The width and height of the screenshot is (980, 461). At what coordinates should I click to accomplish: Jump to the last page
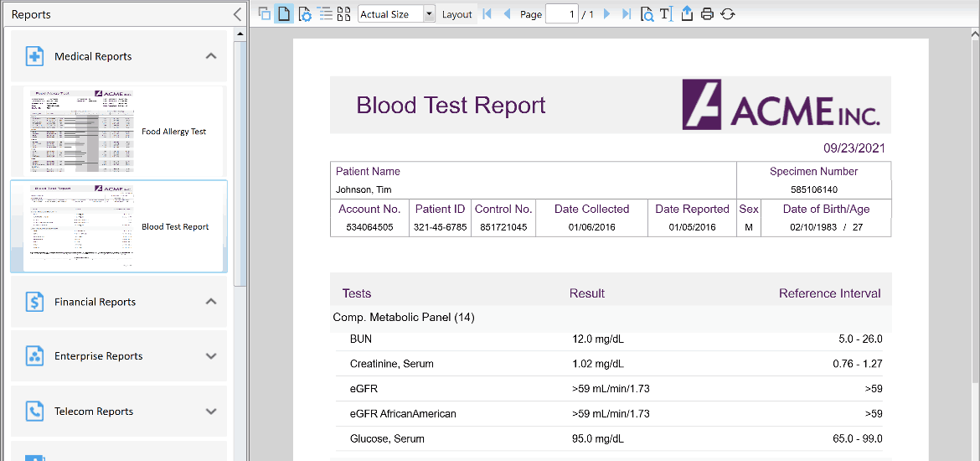coord(627,14)
